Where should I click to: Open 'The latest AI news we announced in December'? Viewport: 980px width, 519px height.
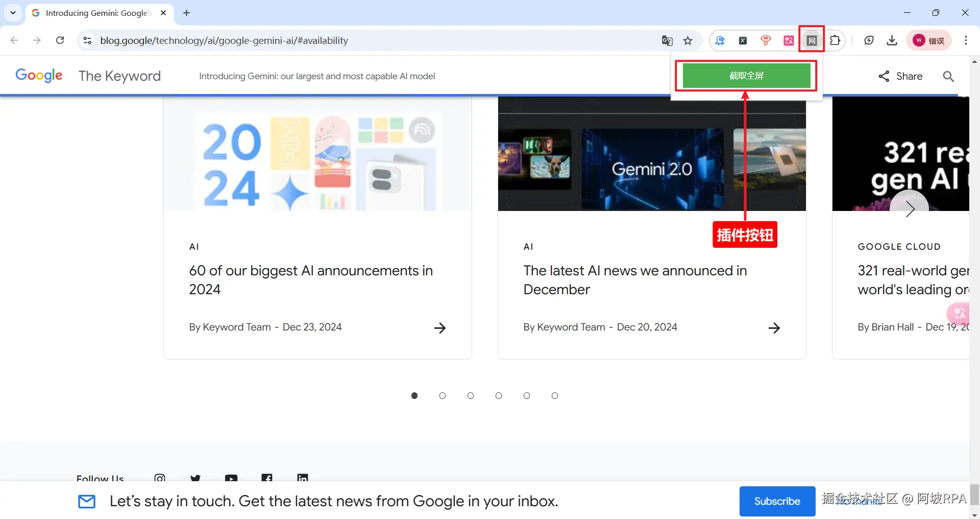tap(635, 280)
